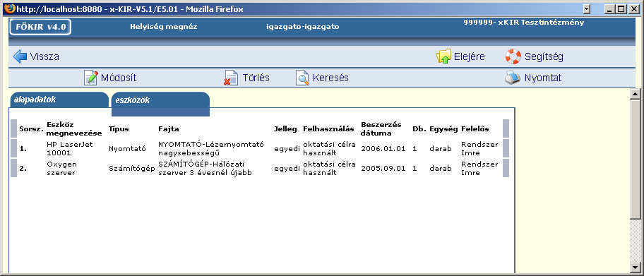Click the page scrollbar down arrow

[636, 267]
